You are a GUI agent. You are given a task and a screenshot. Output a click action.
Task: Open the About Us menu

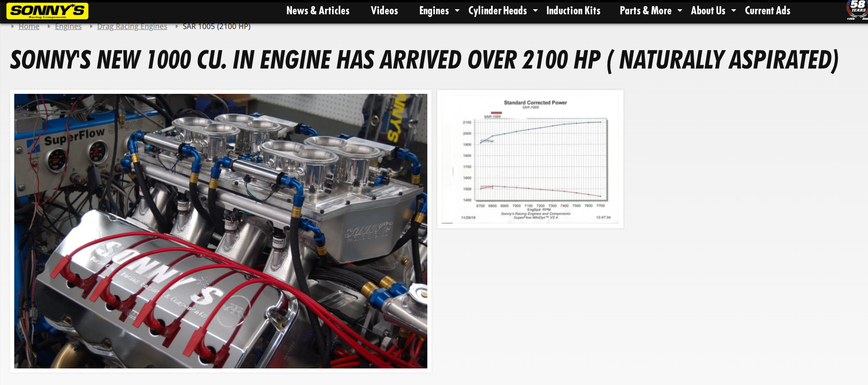point(708,11)
